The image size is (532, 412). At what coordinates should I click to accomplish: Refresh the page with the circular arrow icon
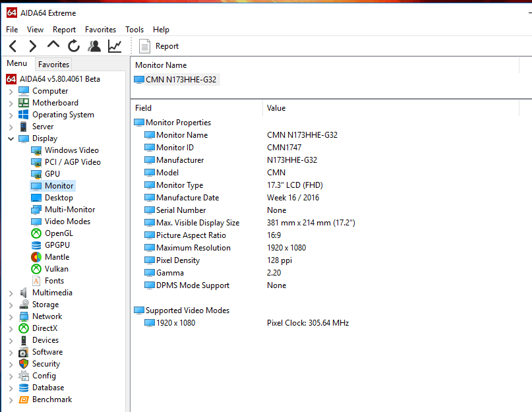pyautogui.click(x=74, y=46)
